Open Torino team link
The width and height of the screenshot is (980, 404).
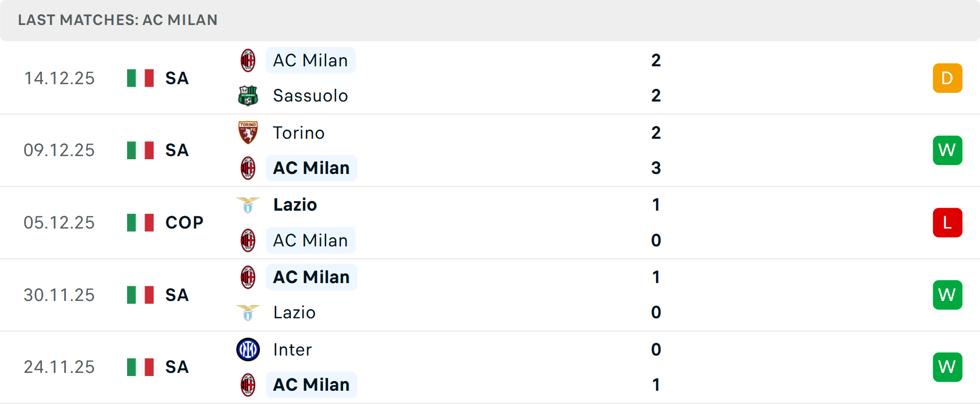click(x=299, y=133)
